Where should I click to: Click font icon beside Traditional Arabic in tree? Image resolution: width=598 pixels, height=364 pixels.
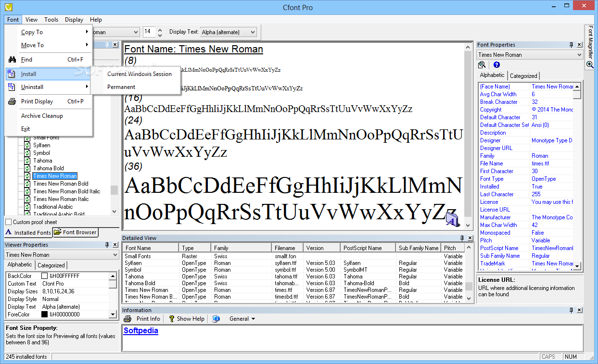(x=27, y=207)
